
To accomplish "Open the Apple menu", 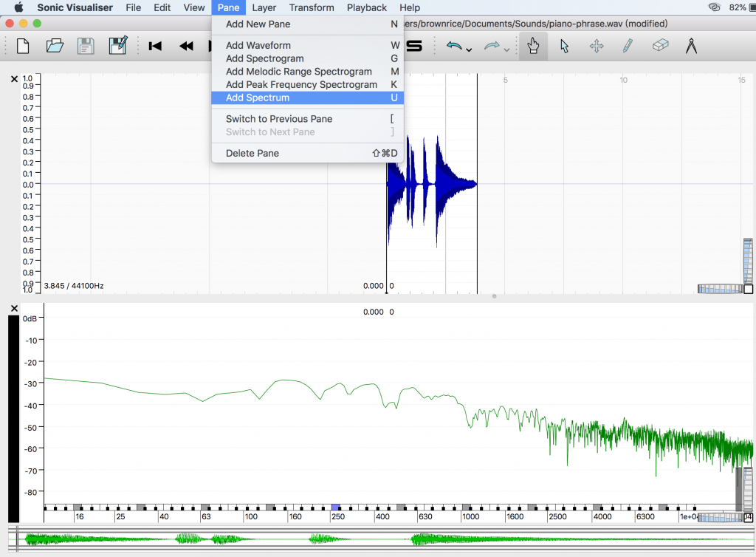I will coord(18,7).
